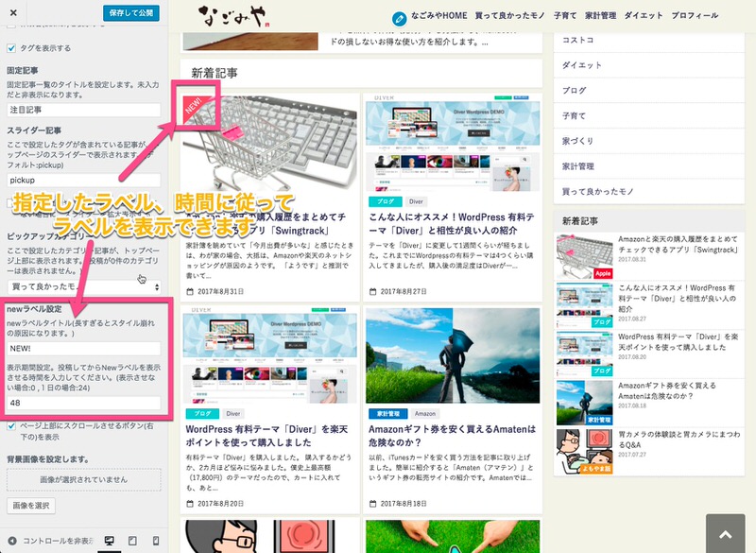The height and width of the screenshot is (553, 756).
Task: Toggle the scroll-to-top button display checkbox
Action: [11, 426]
